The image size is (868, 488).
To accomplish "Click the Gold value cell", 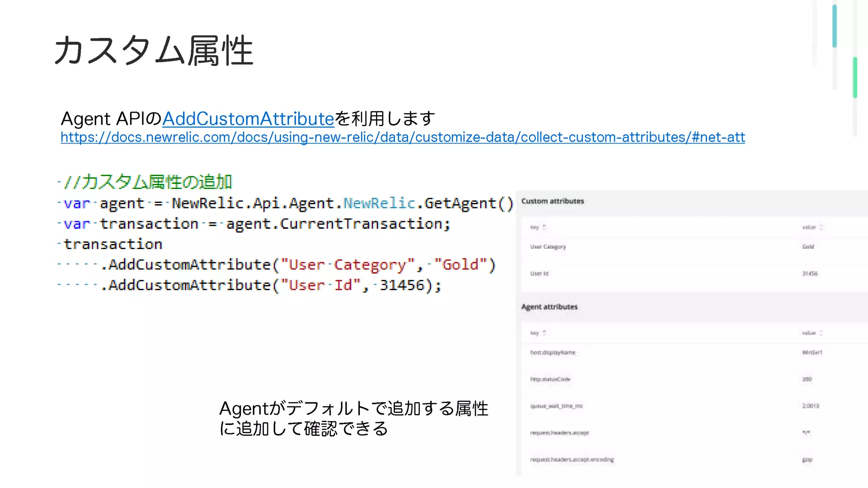I will [808, 247].
